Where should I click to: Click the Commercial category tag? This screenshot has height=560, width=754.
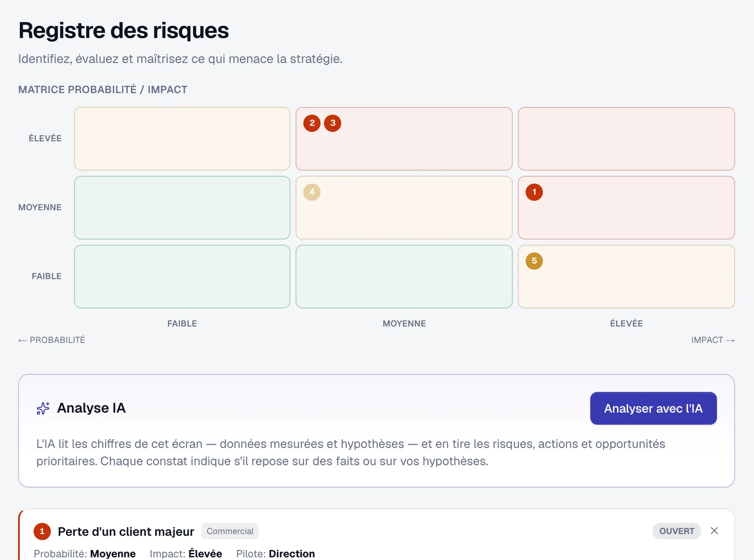point(230,531)
